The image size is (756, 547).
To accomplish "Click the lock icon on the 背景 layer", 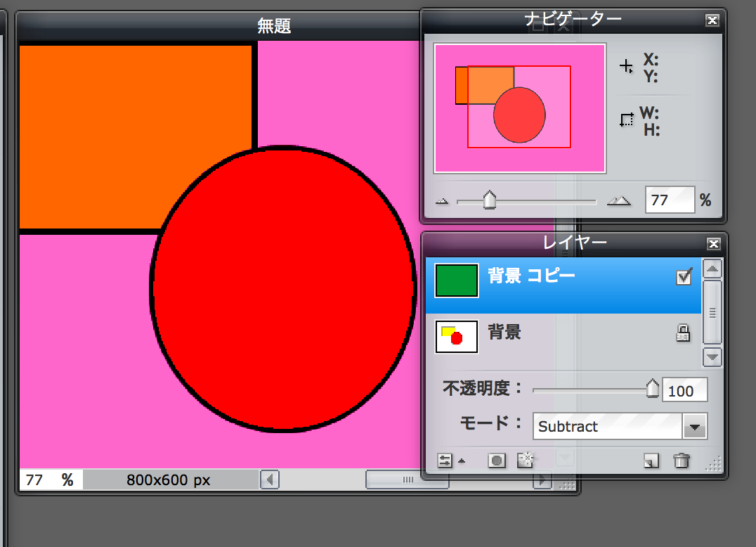I will tap(683, 333).
